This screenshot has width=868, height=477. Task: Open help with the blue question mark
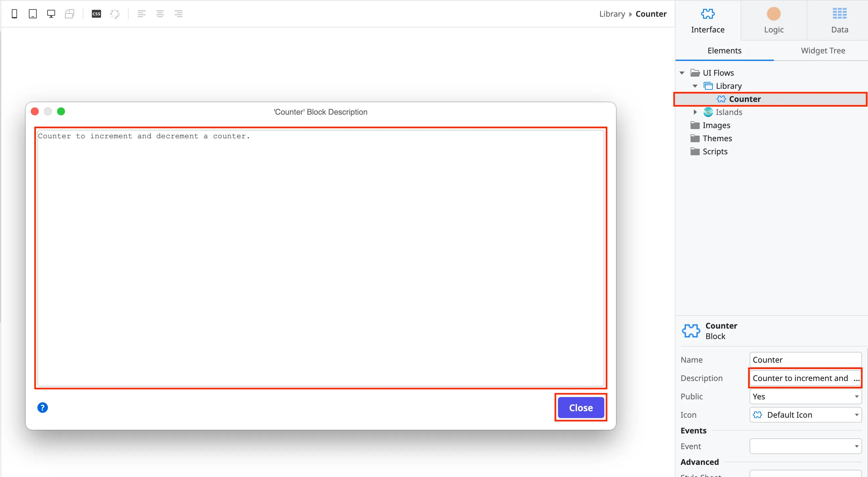(42, 408)
